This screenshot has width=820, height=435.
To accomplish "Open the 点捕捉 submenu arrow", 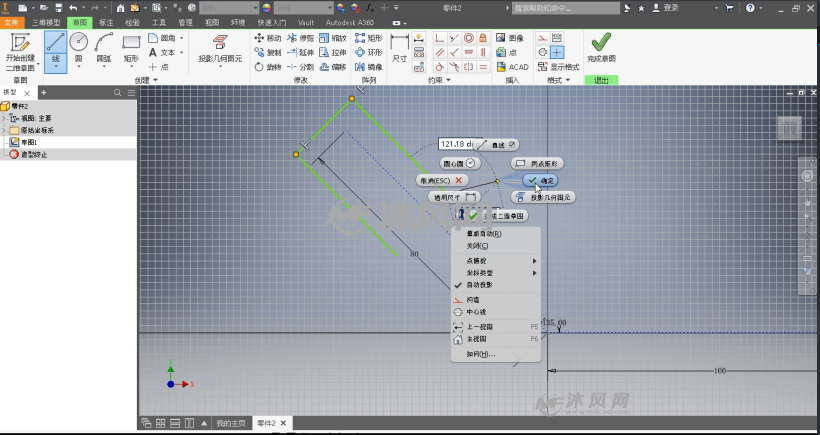I will pos(534,261).
